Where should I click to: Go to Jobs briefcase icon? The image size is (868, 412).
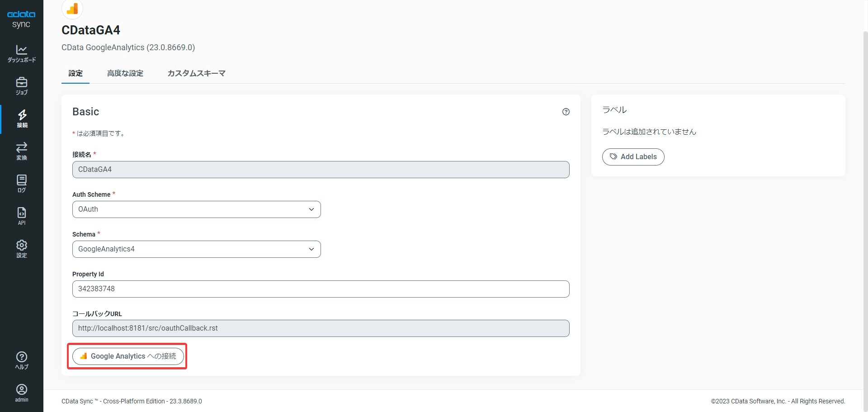[x=22, y=86]
